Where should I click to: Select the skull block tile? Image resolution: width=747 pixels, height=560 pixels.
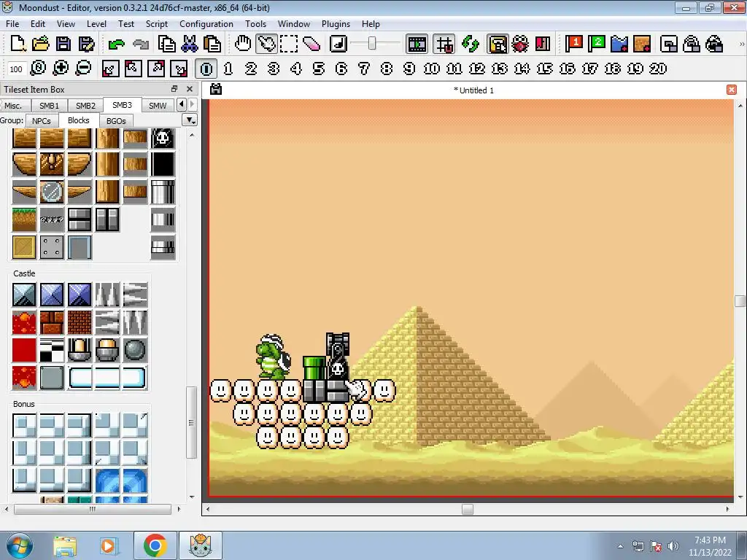coord(163,138)
